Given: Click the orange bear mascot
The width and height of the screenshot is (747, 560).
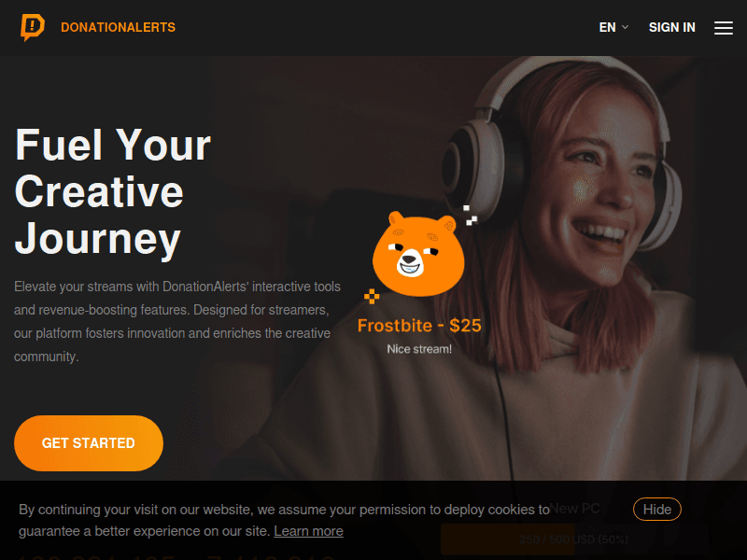Looking at the screenshot, I should pos(418,254).
